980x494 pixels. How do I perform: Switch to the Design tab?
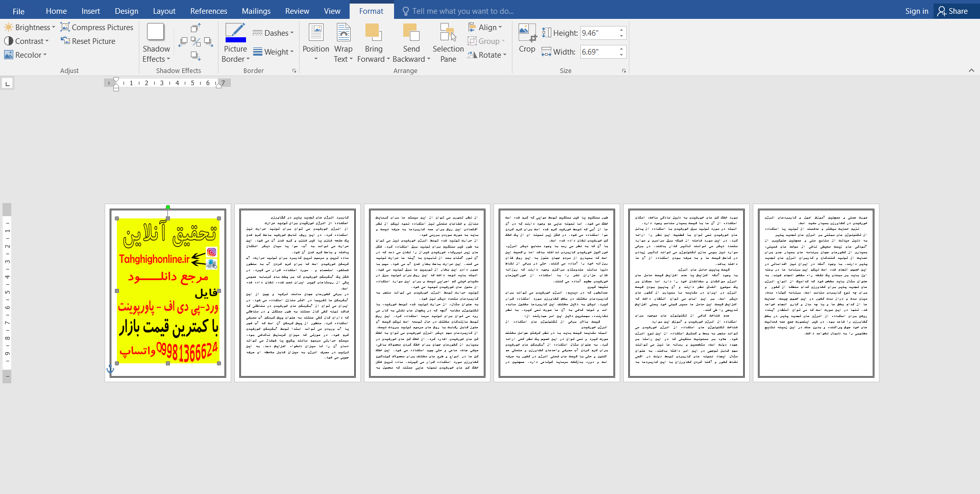pos(127,11)
